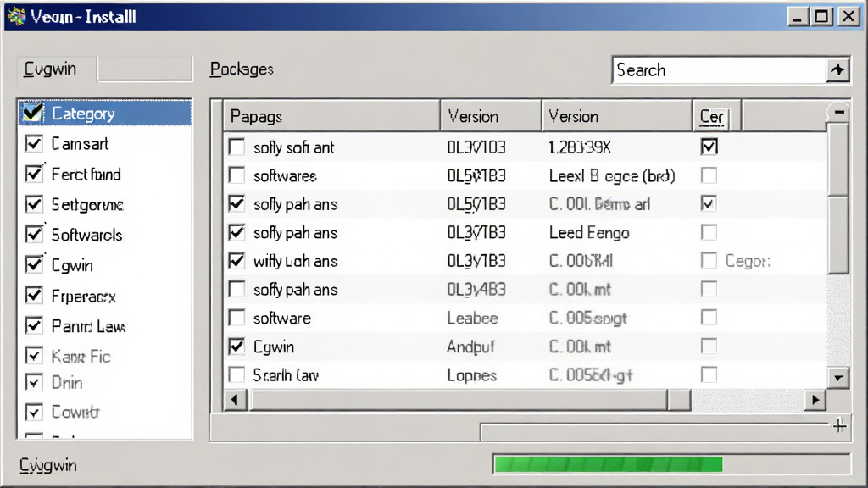Toggle the Kanr Fic category checkbox
This screenshot has width=868, height=488.
(x=34, y=355)
